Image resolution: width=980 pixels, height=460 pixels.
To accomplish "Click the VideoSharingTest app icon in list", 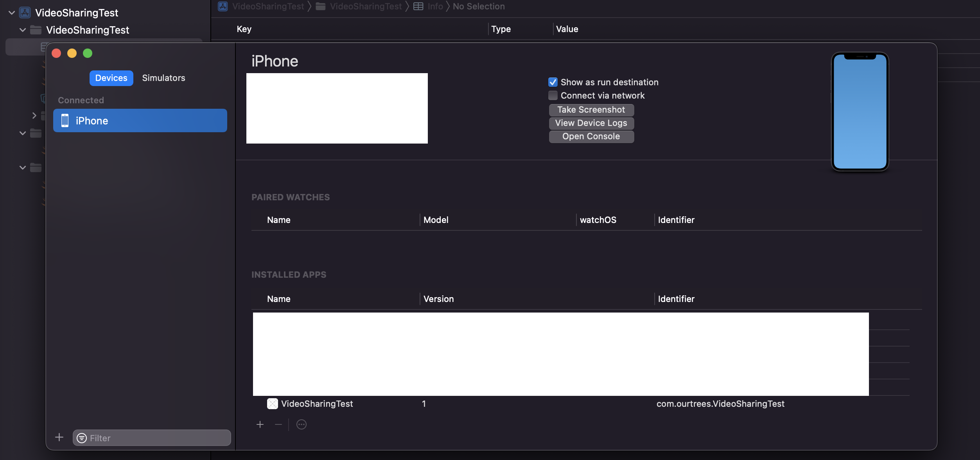I will tap(273, 404).
